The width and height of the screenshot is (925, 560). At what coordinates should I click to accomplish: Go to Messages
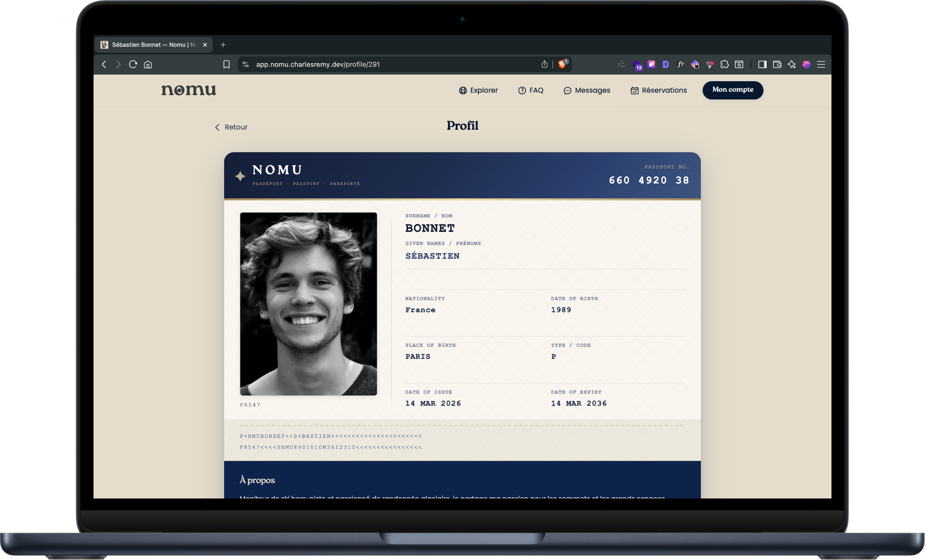(x=587, y=90)
